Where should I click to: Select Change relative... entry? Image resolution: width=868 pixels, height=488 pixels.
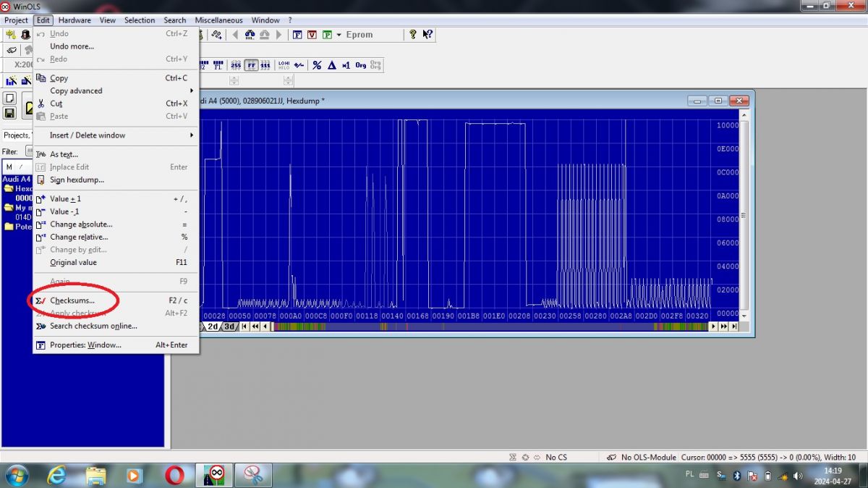tap(116, 237)
